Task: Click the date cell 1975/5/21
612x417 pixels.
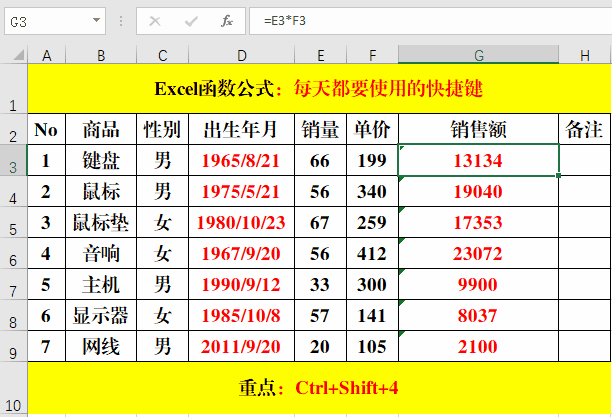Action: [241, 191]
